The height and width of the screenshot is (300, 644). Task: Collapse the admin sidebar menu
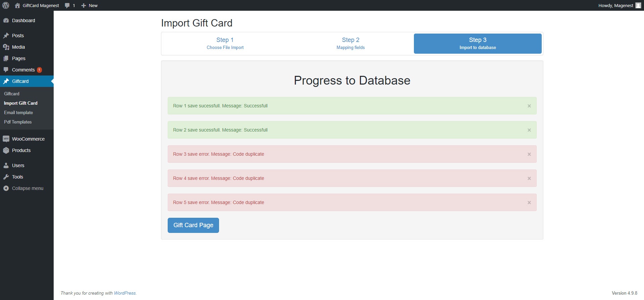tap(23, 188)
